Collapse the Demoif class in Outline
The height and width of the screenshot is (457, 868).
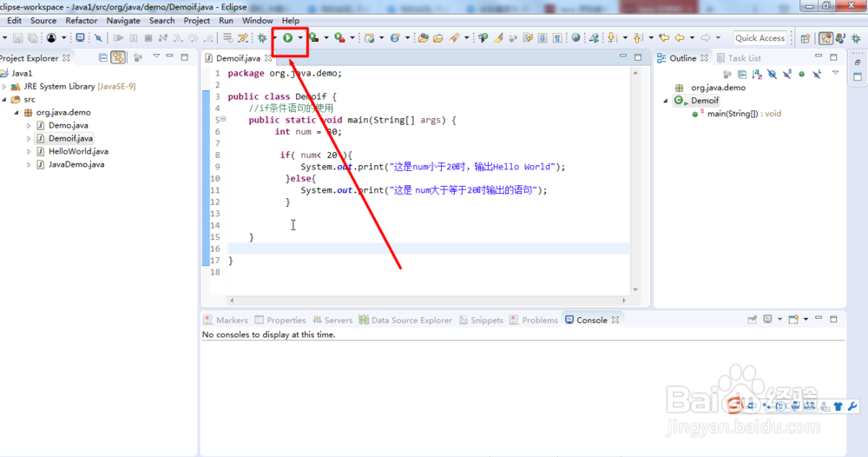pyautogui.click(x=666, y=101)
